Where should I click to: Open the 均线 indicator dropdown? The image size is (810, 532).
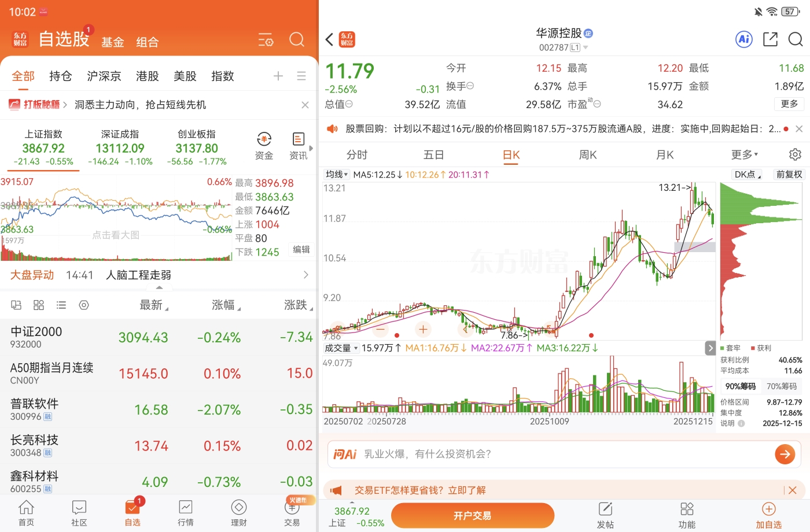337,175
